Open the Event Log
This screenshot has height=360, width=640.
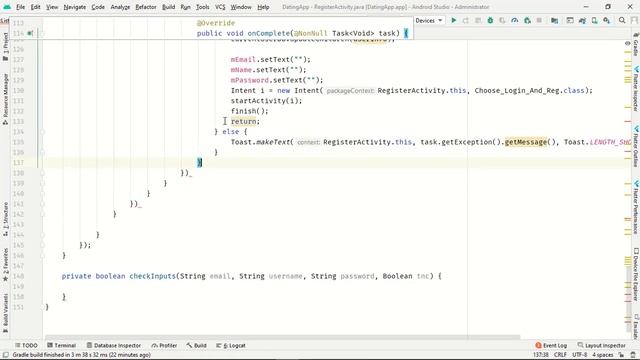[551, 345]
